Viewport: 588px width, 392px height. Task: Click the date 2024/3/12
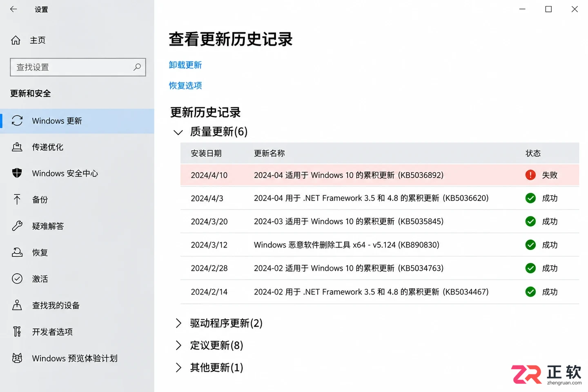tap(209, 245)
